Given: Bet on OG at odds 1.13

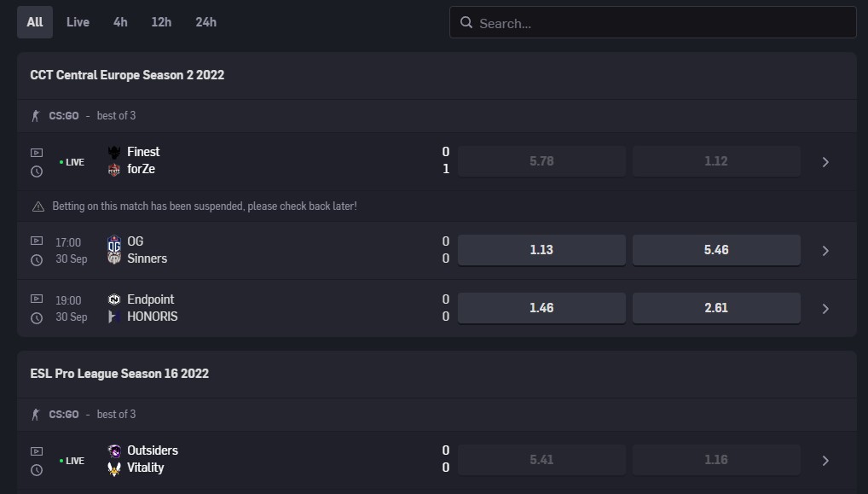Looking at the screenshot, I should coord(541,250).
